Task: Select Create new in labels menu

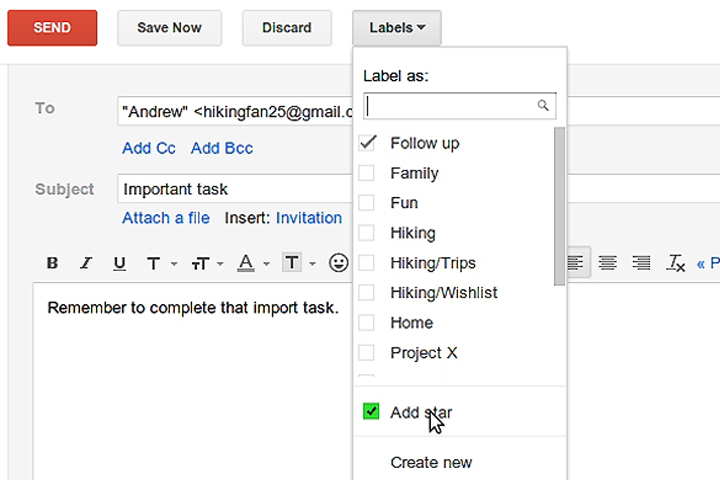Action: (431, 462)
